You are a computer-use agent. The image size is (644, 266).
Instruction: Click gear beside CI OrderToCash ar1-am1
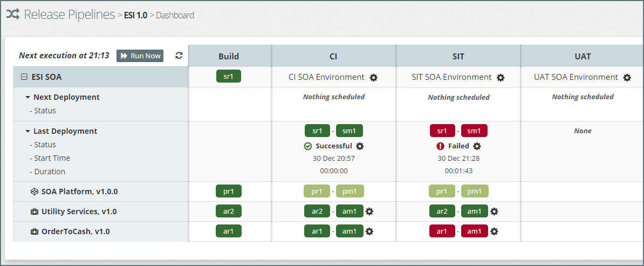point(369,231)
